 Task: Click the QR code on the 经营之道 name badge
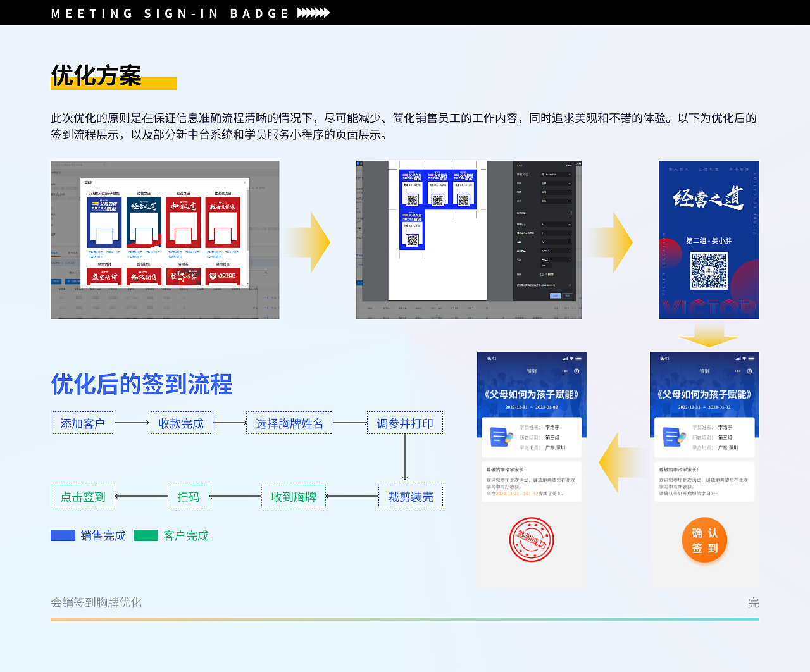click(x=709, y=269)
